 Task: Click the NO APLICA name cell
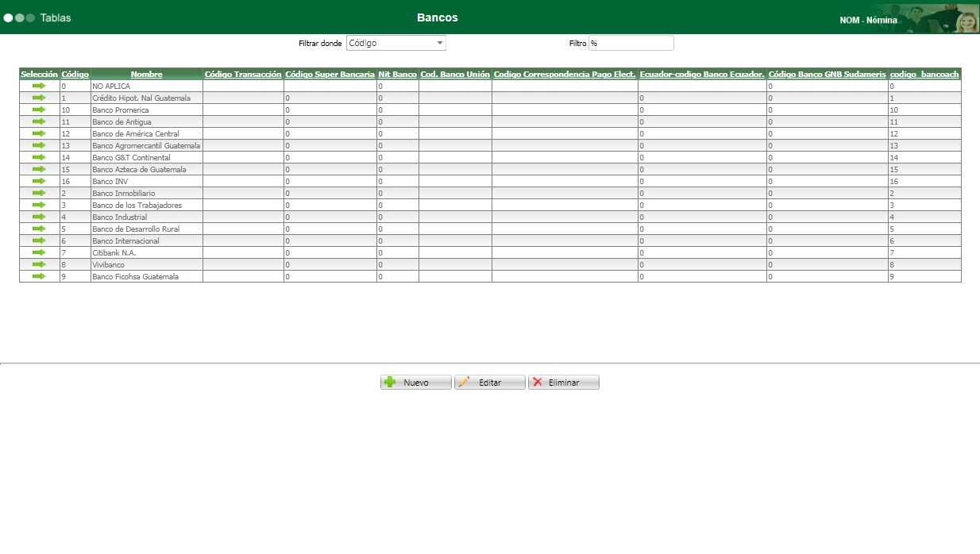(147, 86)
